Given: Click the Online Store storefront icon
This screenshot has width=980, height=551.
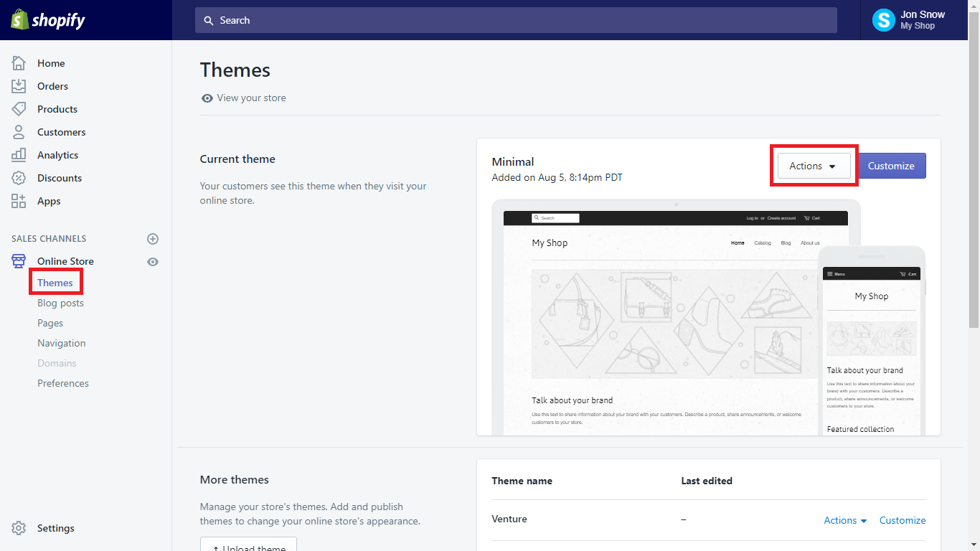Looking at the screenshot, I should pos(19,261).
